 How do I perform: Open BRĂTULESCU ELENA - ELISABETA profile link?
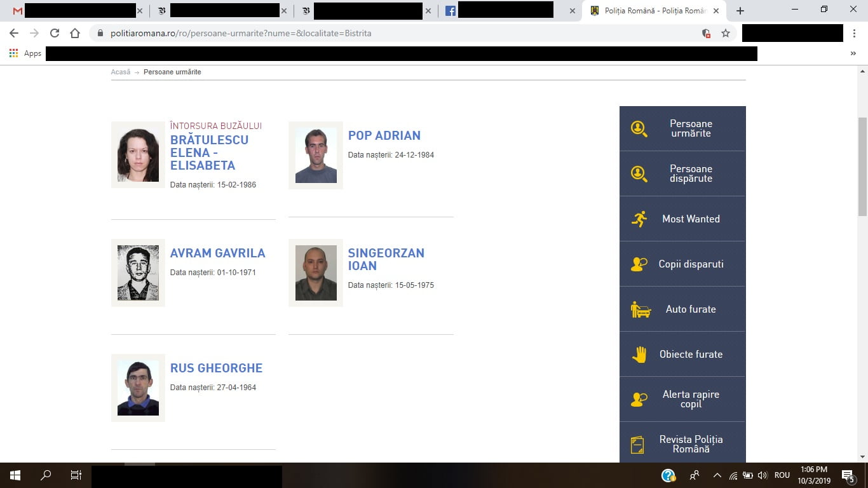209,152
